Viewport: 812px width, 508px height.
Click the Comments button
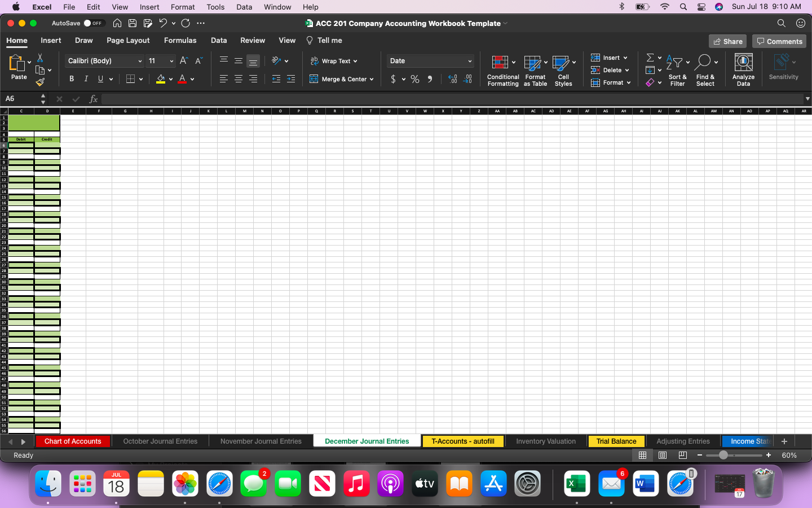779,41
